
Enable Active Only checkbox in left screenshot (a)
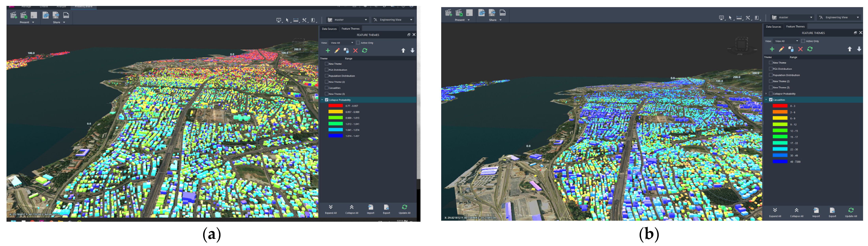(x=358, y=43)
